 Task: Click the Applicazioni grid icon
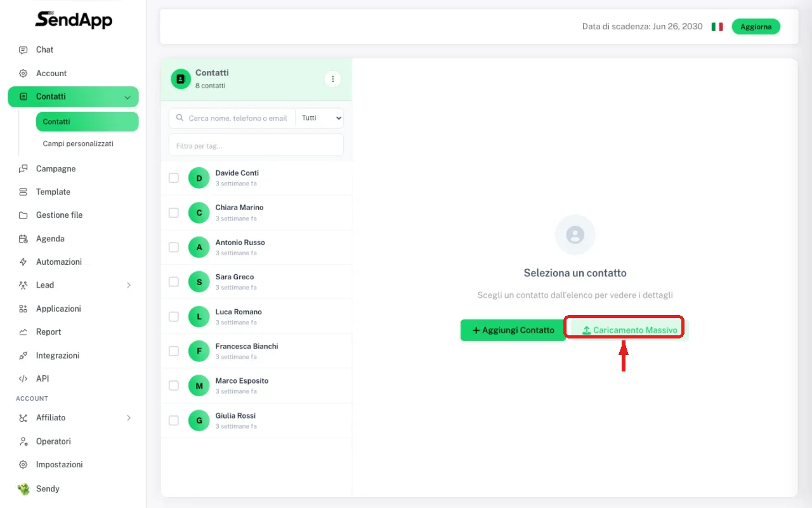[23, 309]
